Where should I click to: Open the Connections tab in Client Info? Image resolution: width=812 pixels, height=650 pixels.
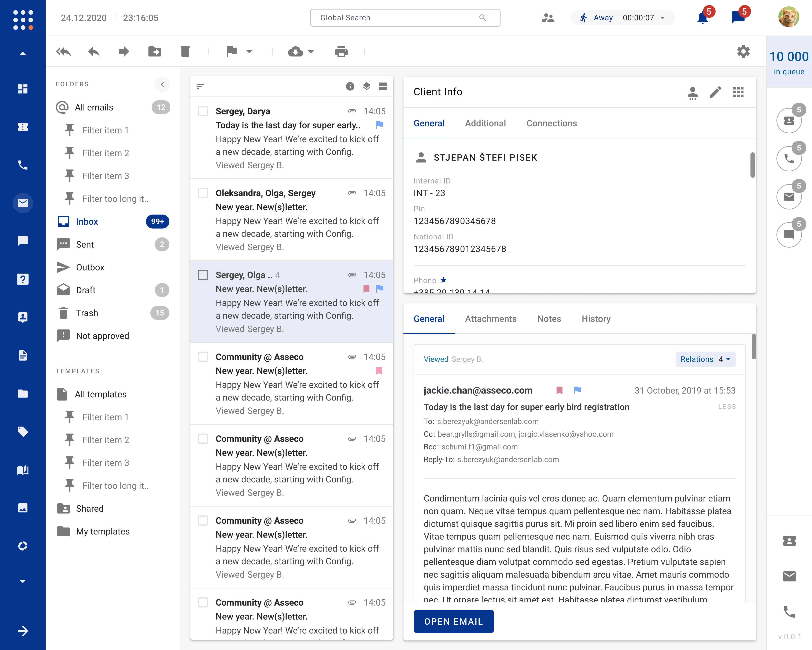point(551,123)
